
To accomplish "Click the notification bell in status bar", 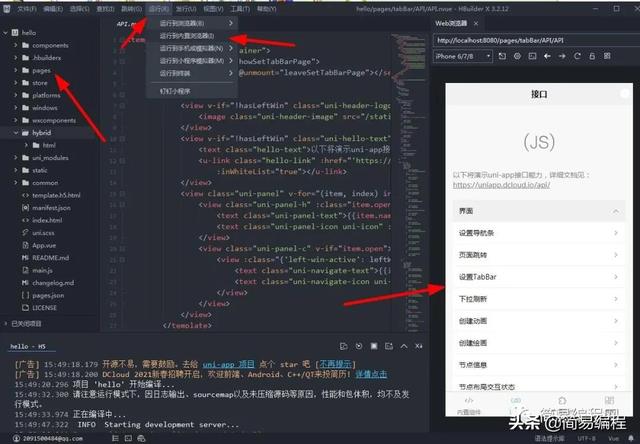I will tap(631, 438).
